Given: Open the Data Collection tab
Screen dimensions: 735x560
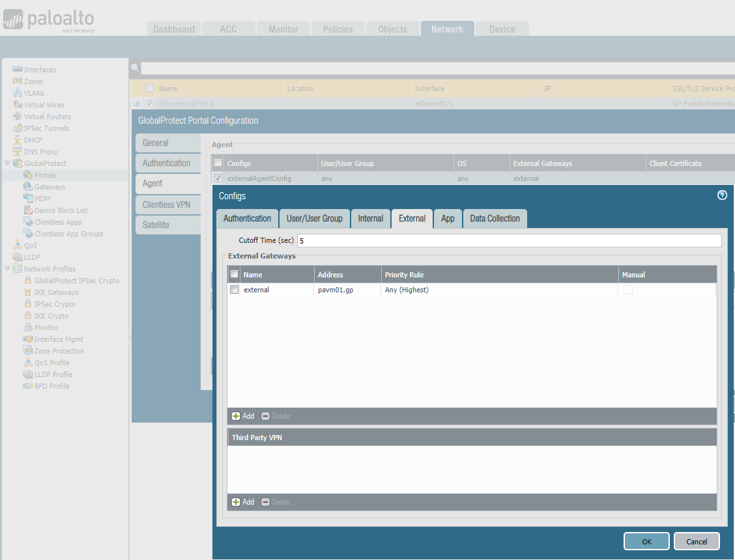Looking at the screenshot, I should click(495, 219).
